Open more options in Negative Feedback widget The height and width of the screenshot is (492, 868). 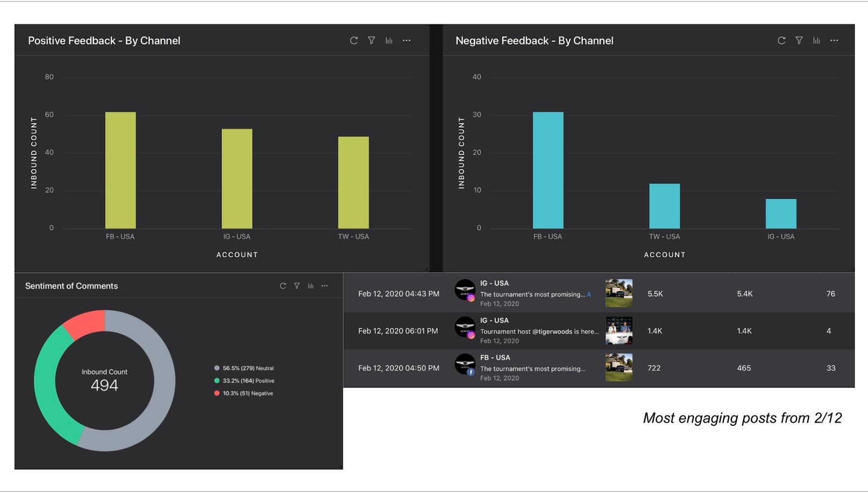pyautogui.click(x=834, y=41)
